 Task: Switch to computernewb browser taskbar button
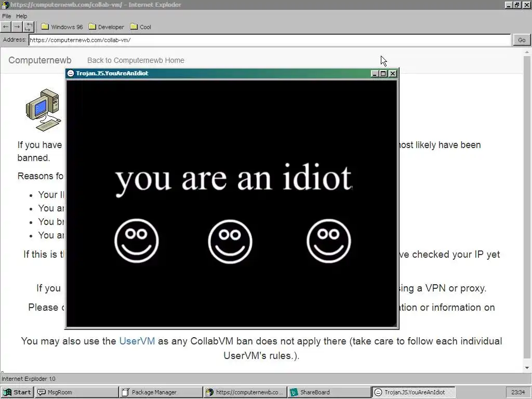pyautogui.click(x=245, y=392)
